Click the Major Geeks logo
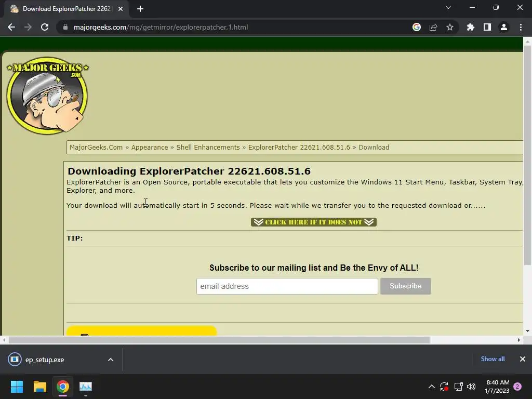Image resolution: width=532 pixels, height=399 pixels. (x=47, y=96)
